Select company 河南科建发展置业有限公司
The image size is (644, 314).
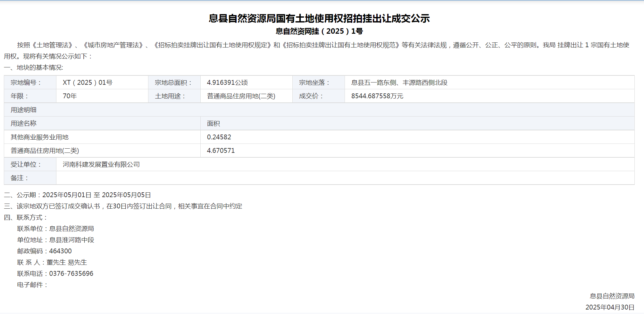(x=101, y=164)
